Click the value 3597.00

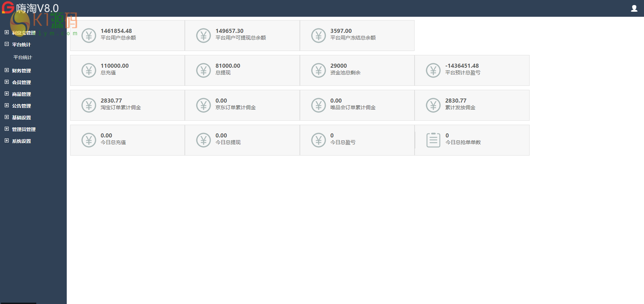tap(341, 31)
